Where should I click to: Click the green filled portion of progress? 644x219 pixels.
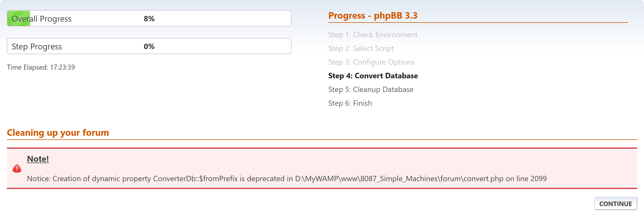(19, 18)
